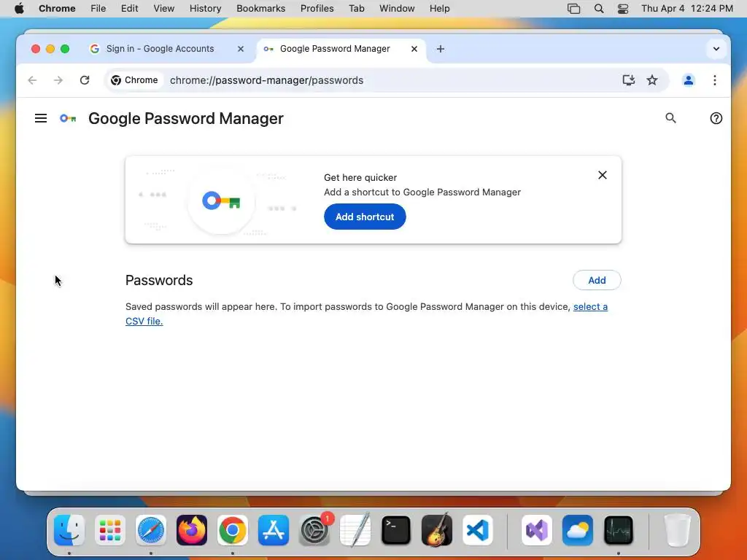
Task: Dismiss the Get here quicker card
Action: pyautogui.click(x=603, y=175)
